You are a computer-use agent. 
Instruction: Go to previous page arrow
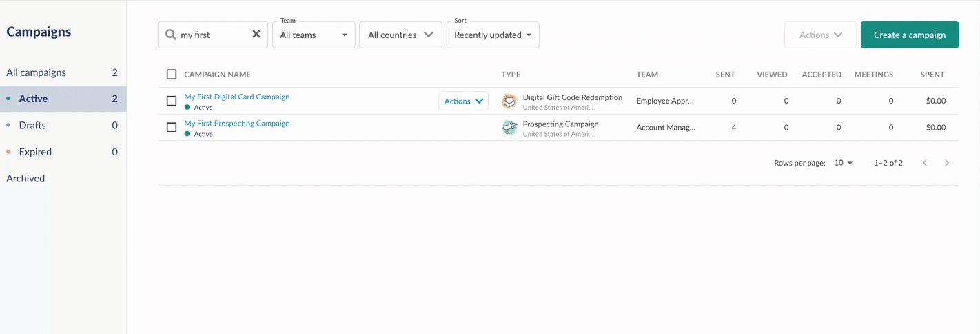point(925,163)
